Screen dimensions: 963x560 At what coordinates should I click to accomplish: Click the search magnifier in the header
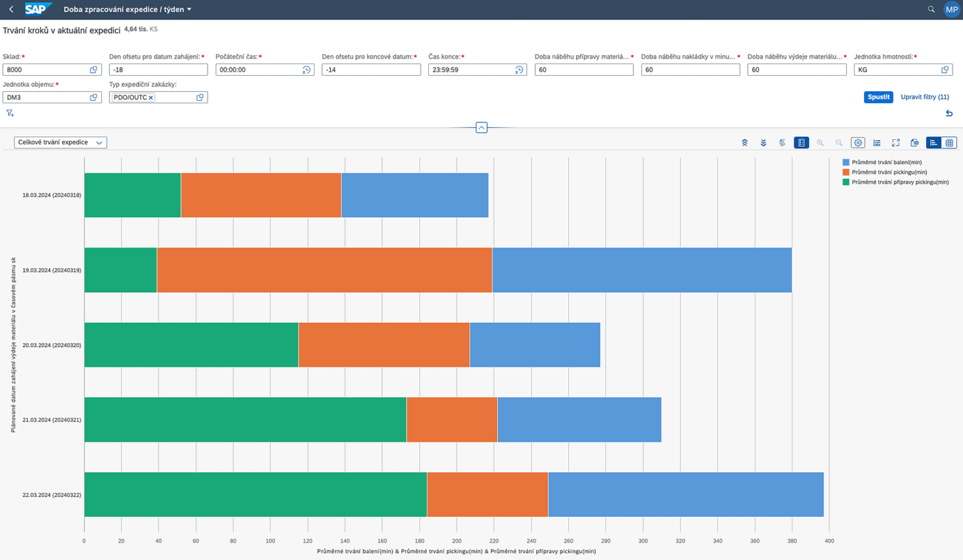click(x=931, y=10)
